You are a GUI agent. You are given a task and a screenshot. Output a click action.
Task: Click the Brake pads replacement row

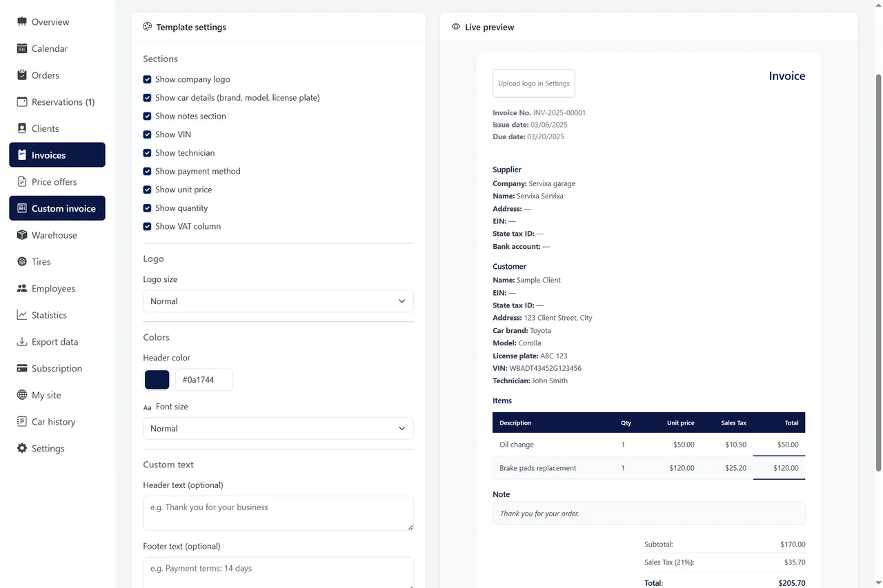648,468
